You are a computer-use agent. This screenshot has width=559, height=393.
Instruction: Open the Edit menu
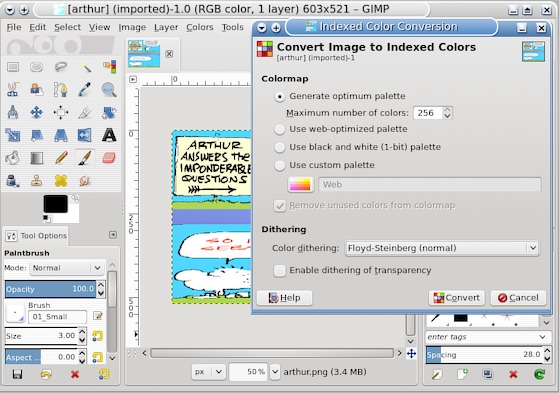[x=37, y=27]
